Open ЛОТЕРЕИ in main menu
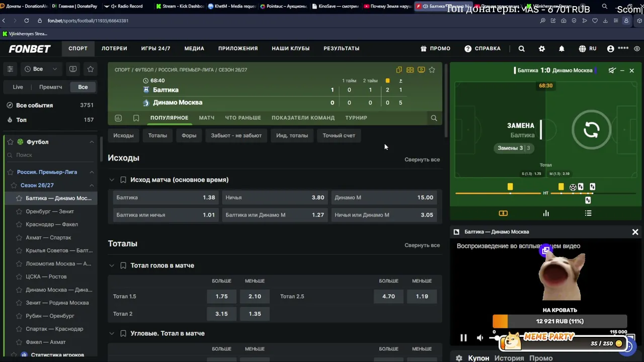The height and width of the screenshot is (362, 644). pos(114,48)
